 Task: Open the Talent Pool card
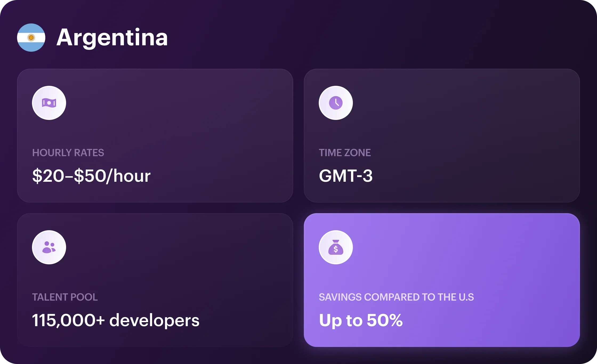(x=155, y=280)
